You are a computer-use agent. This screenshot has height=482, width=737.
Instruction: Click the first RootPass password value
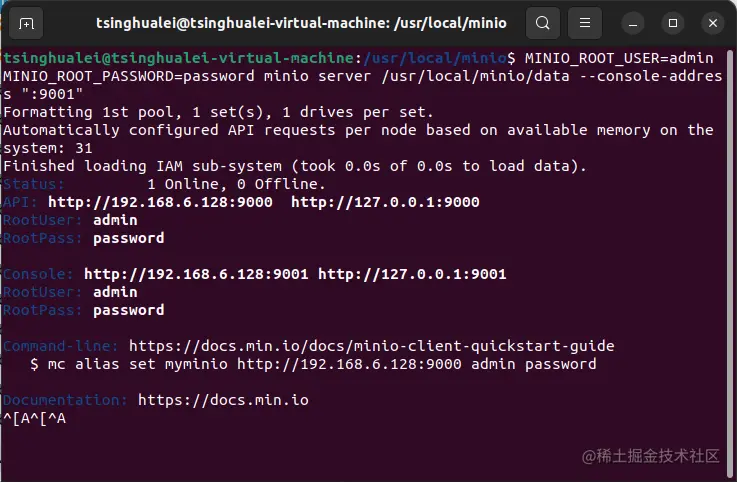129,238
